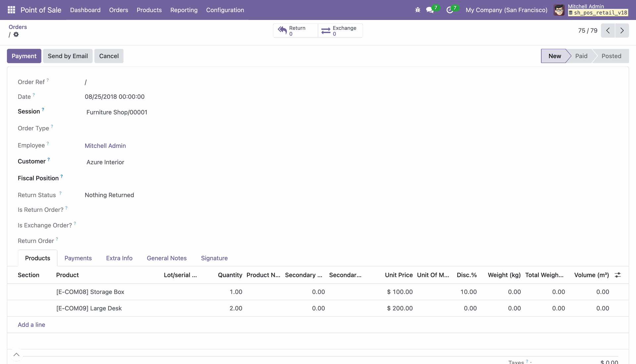Click the Return arrow stat button
Image resolution: width=636 pixels, height=364 pixels.
tap(295, 30)
